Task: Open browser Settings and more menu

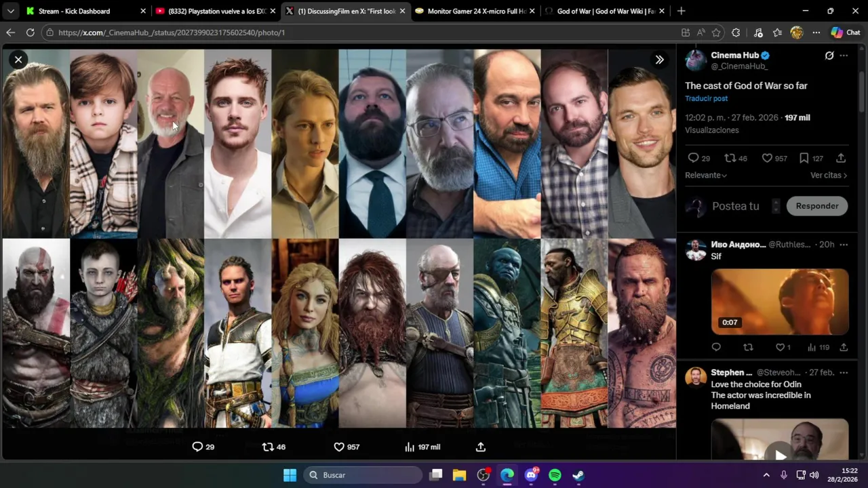Action: click(816, 33)
